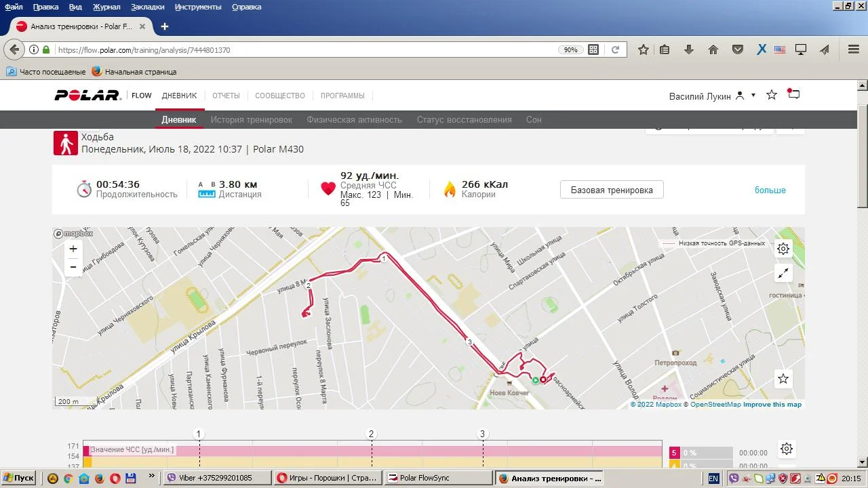Open the История тренировок sub-tab
The height and width of the screenshot is (488, 868).
pyautogui.click(x=251, y=119)
